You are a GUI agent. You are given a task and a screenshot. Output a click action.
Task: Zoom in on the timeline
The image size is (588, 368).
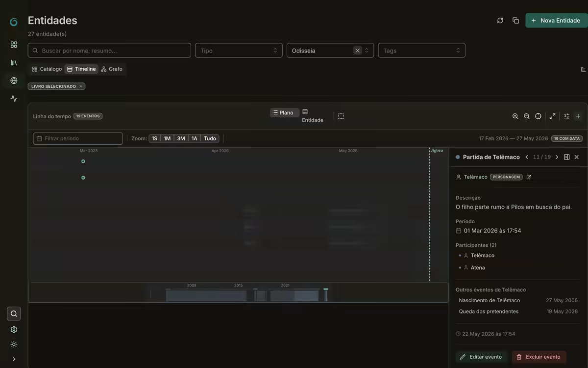pyautogui.click(x=515, y=116)
